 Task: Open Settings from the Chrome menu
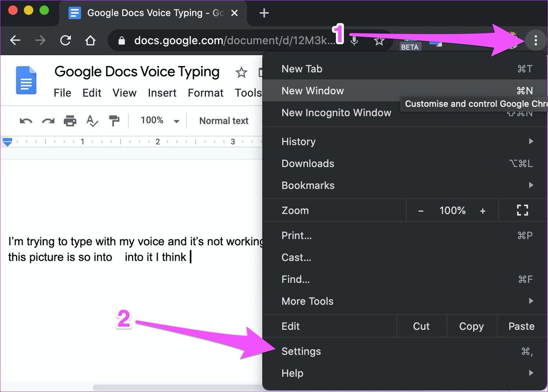[x=405, y=351]
